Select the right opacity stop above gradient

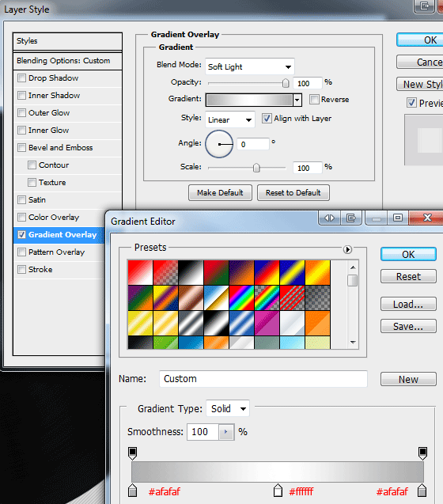422,453
